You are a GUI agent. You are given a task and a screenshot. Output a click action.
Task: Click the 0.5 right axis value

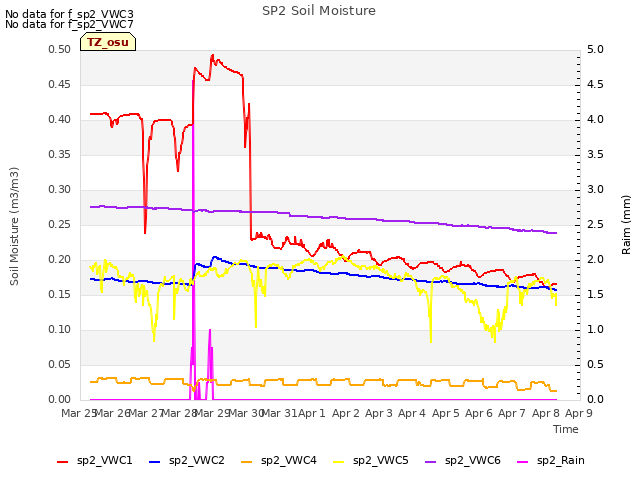coord(595,364)
